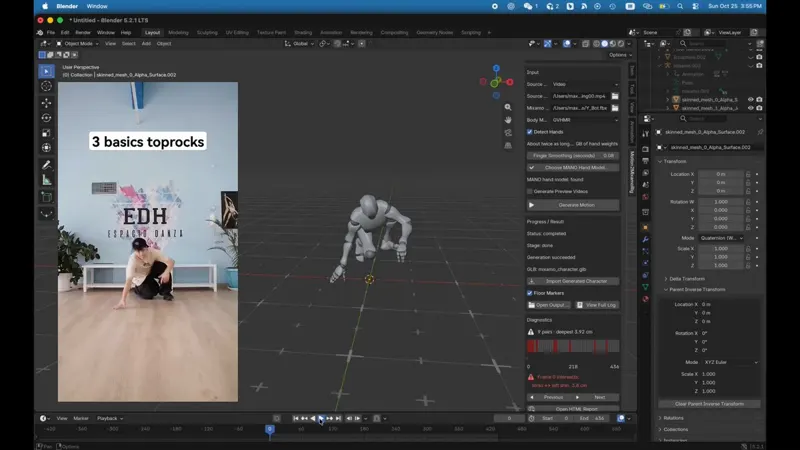Click the Finger Smoothing (seconds) slider
This screenshot has width=800, height=450.
573,156
